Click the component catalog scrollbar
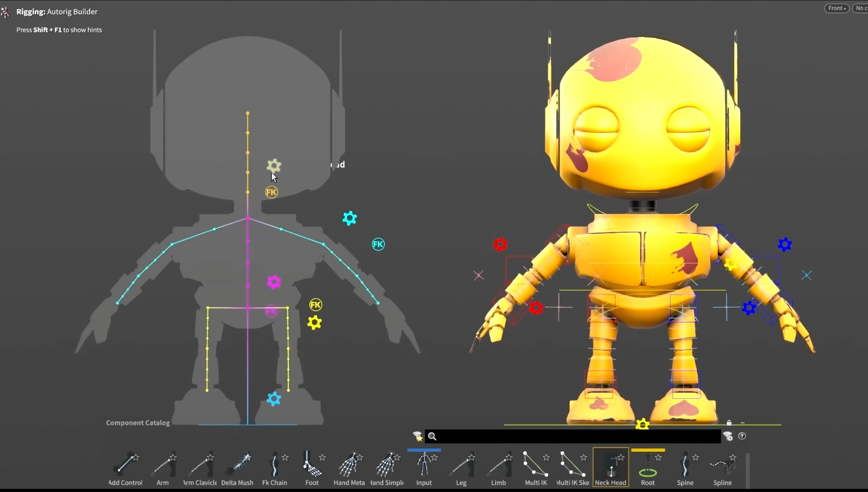 pos(748,470)
